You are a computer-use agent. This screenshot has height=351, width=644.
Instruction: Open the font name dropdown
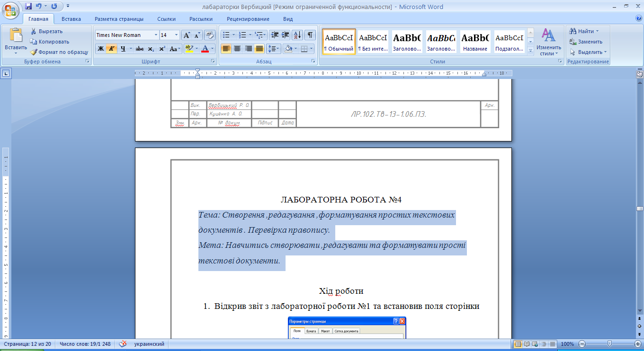(x=156, y=35)
